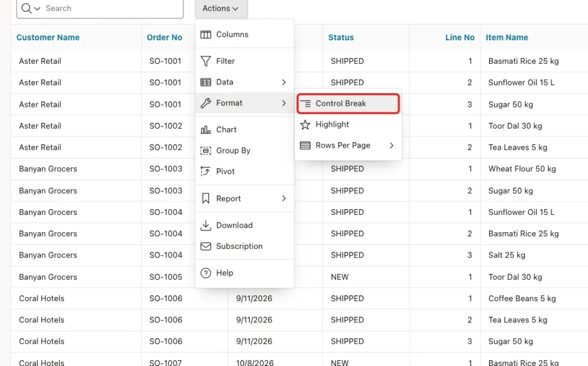The height and width of the screenshot is (366, 588).
Task: Click Line No column header
Action: (x=460, y=37)
